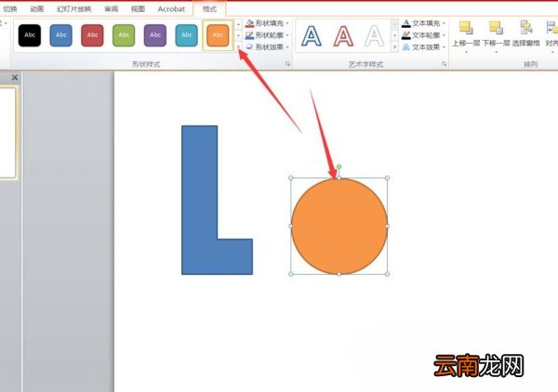Apply the orange Abc shape style
The width and height of the screenshot is (558, 392).
pos(218,35)
